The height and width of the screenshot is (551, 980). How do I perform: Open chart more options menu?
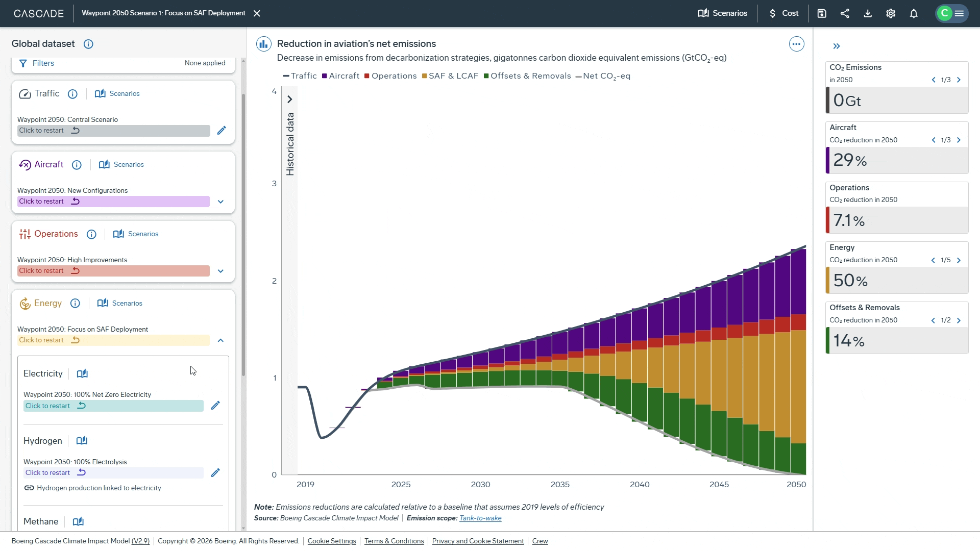pyautogui.click(x=796, y=44)
